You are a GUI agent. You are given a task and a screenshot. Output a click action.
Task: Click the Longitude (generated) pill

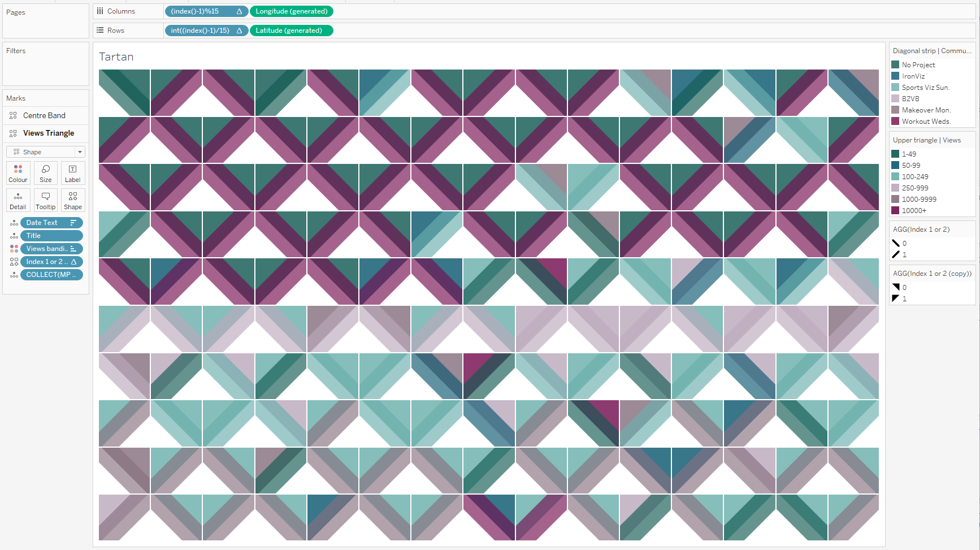[x=292, y=11]
